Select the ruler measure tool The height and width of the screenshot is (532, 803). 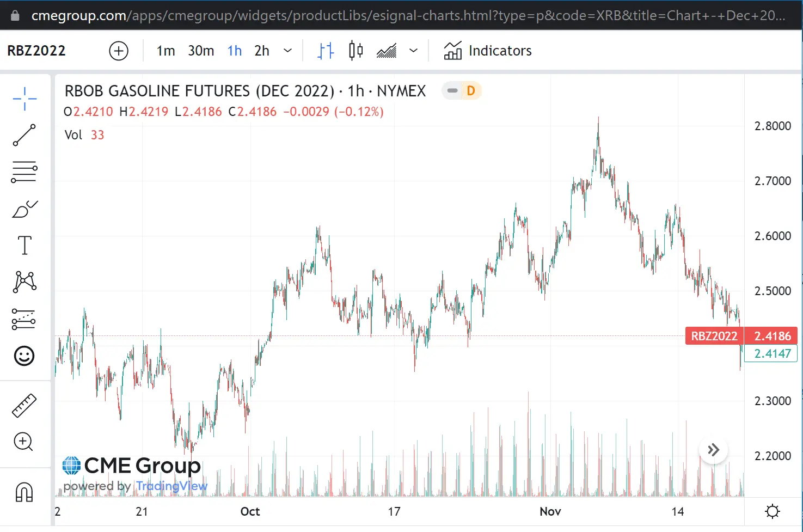tap(24, 405)
